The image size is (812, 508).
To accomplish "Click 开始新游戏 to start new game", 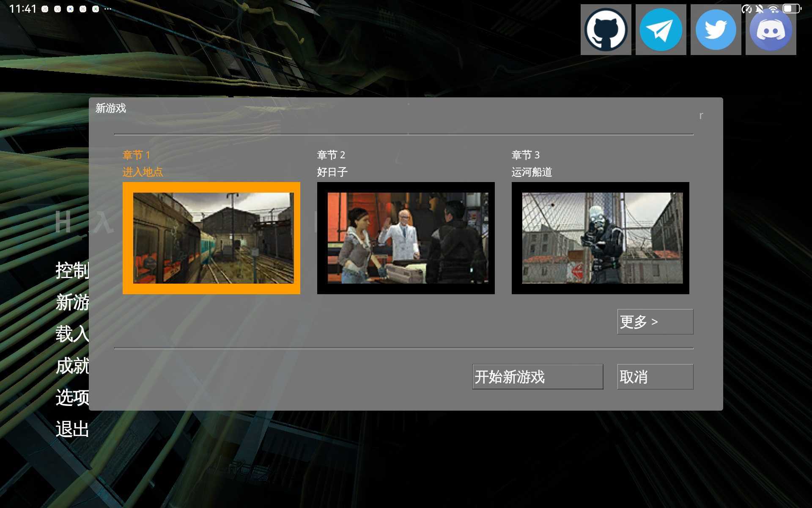I will pos(538,377).
